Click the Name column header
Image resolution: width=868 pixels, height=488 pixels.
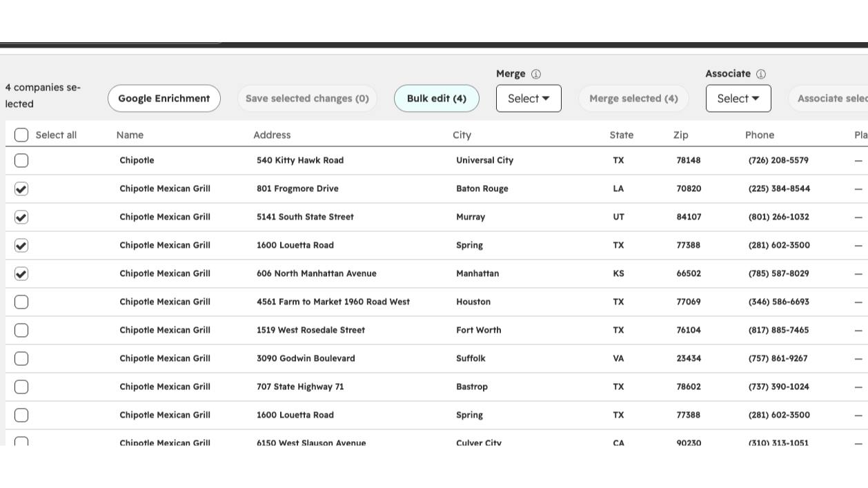point(130,135)
